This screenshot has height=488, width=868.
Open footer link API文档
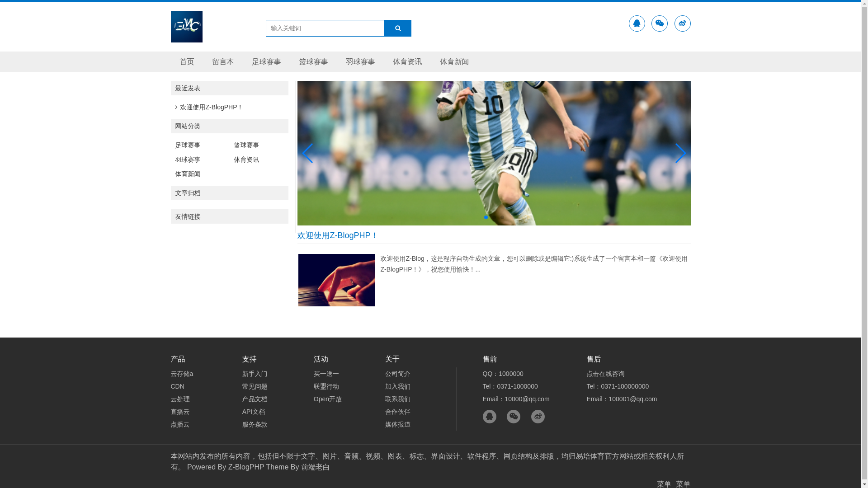[x=253, y=412]
